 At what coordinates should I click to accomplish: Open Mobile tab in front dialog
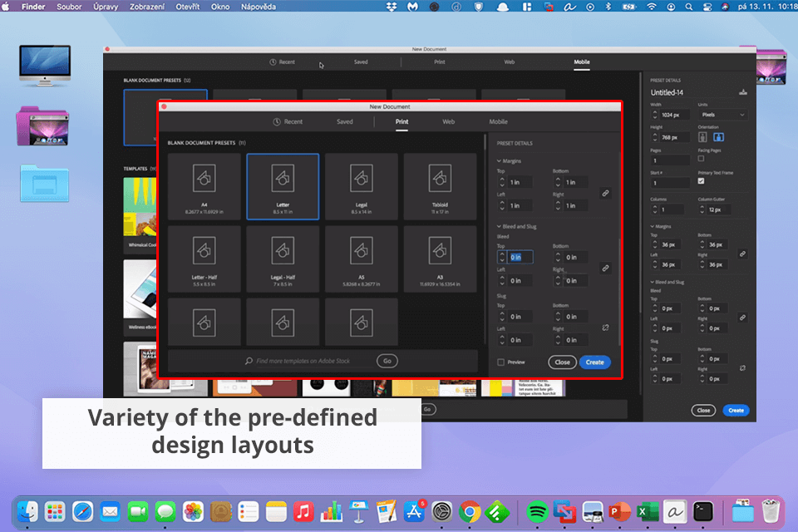pyautogui.click(x=498, y=122)
